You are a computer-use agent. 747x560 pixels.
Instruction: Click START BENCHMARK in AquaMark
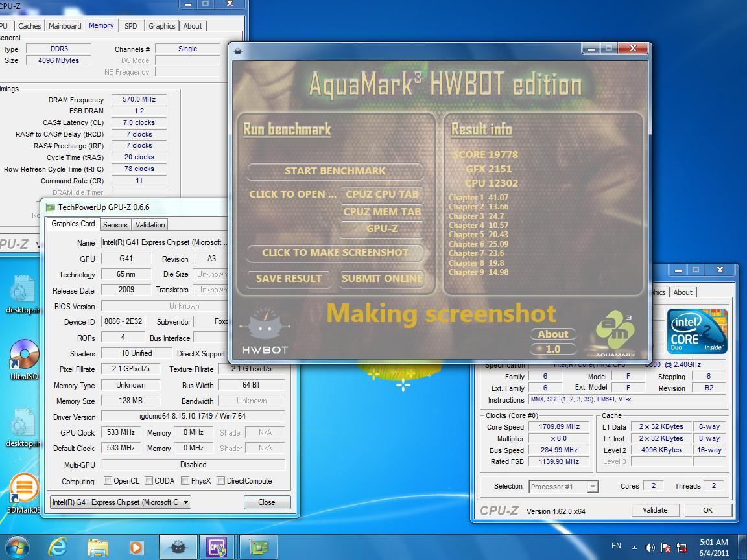click(x=335, y=171)
